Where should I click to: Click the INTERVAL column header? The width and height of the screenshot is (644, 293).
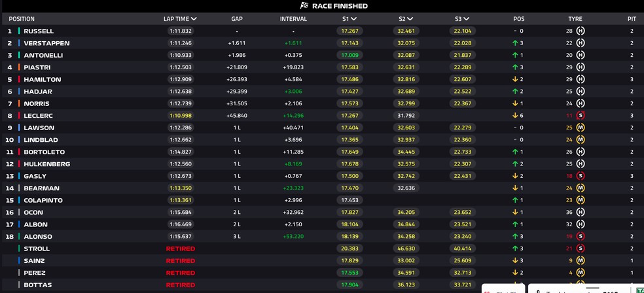coord(293,19)
